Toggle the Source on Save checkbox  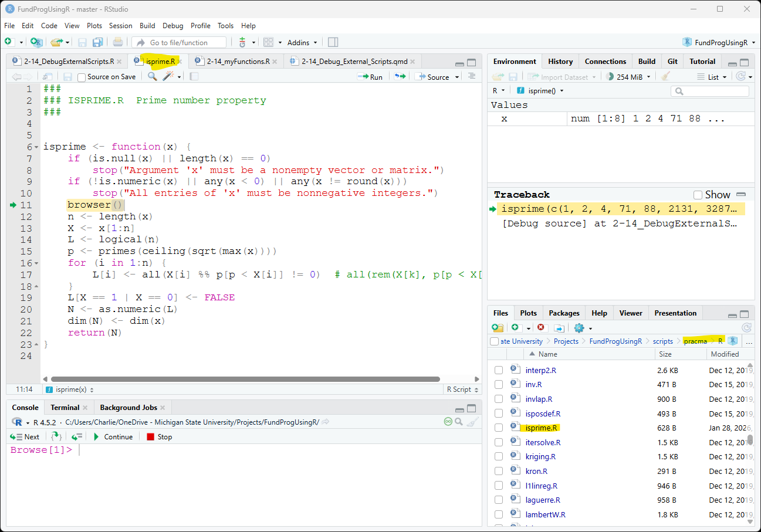point(82,77)
